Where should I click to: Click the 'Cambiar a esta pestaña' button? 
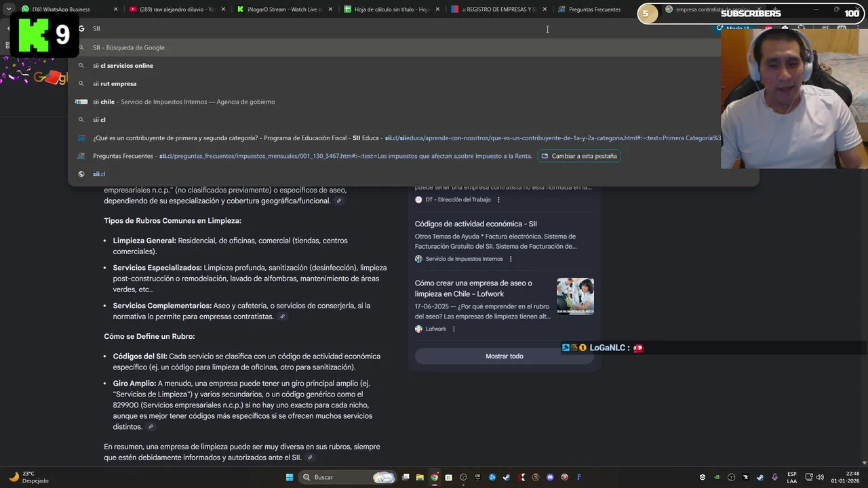[x=578, y=156]
